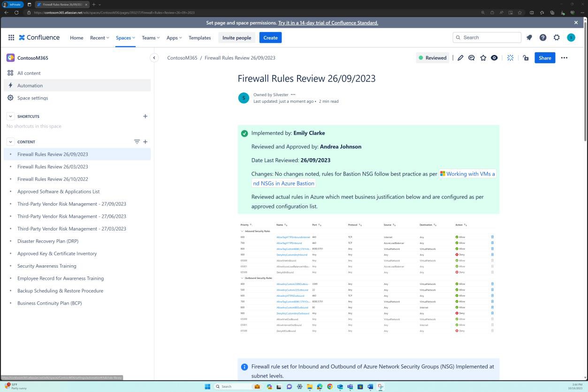Open the Spaces dropdown menu
The image size is (588, 392).
125,38
